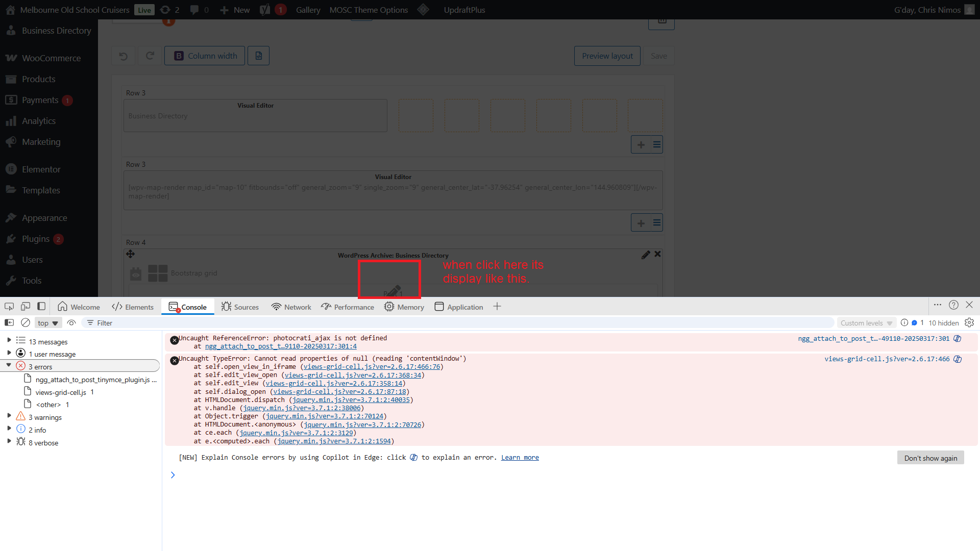The image size is (980, 551).
Task: Open console settings gear
Action: [x=969, y=323]
